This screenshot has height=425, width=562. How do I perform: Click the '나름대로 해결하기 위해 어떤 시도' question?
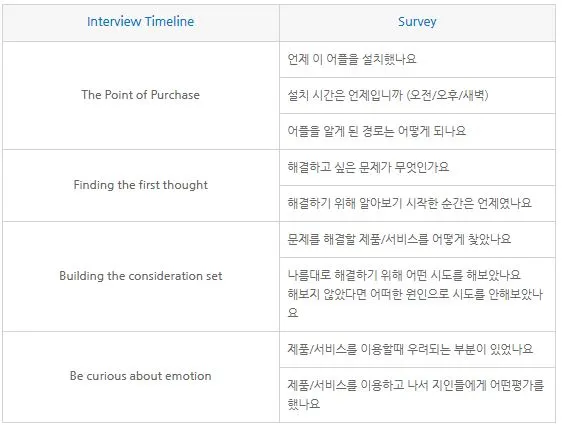click(x=404, y=275)
